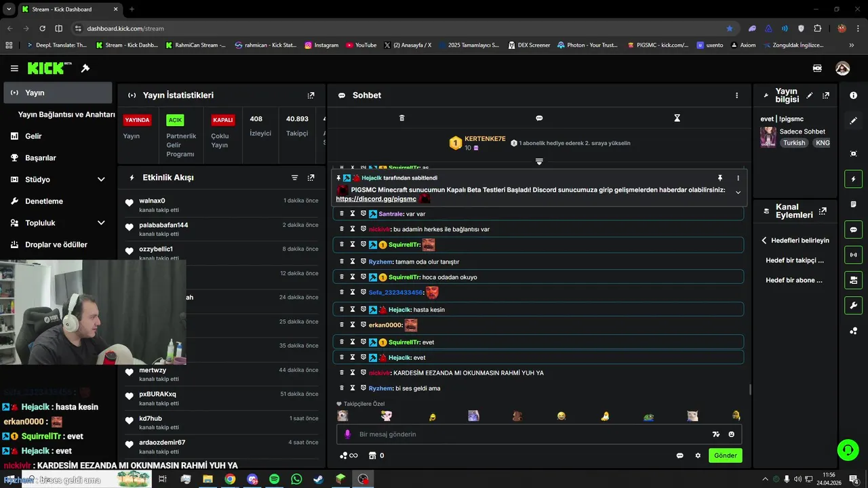Open the pinned message options menu
The image size is (868, 488).
(x=738, y=178)
